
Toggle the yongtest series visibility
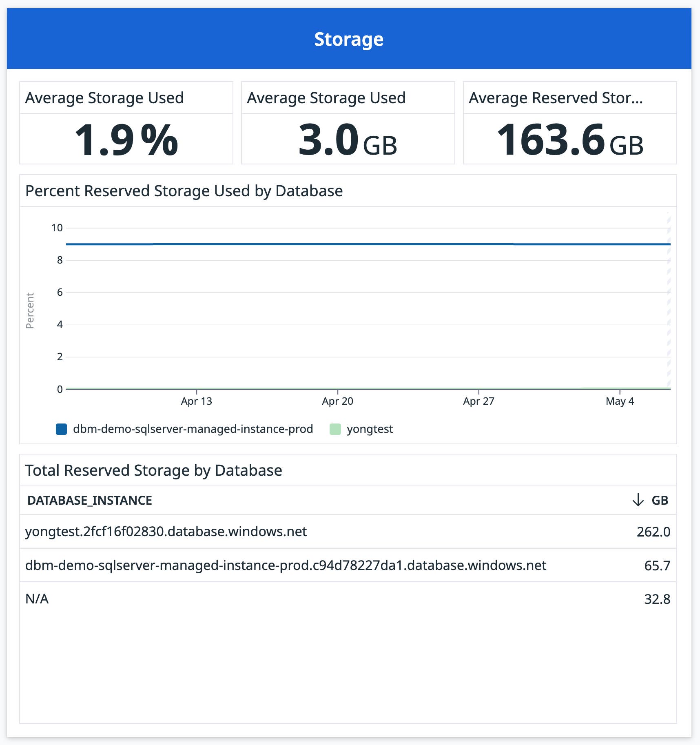369,429
